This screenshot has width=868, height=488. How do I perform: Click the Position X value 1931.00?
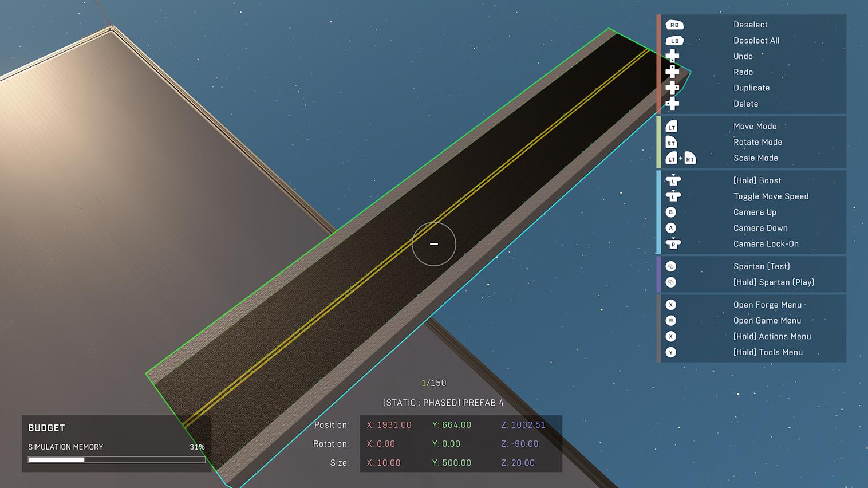(389, 425)
